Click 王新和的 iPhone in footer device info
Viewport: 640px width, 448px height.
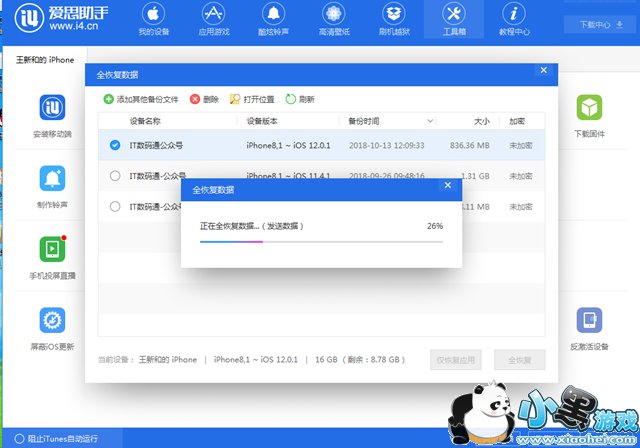[x=168, y=359]
